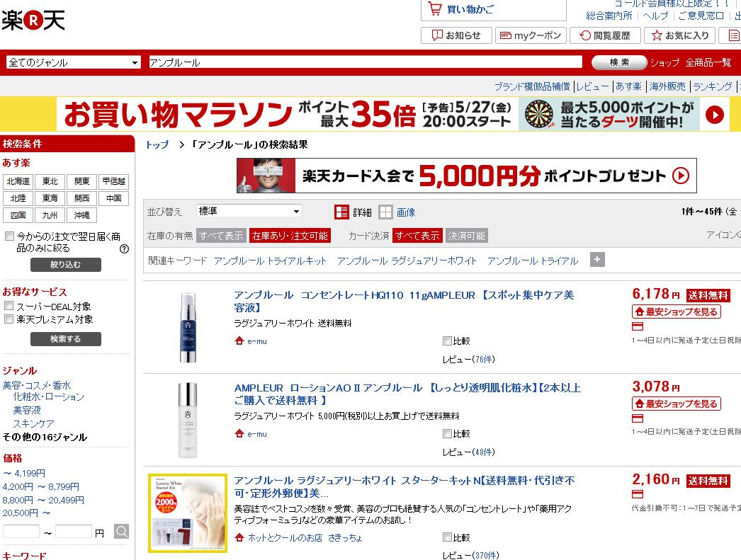Open お知らせ notifications
The width and height of the screenshot is (741, 560).
pos(456,35)
